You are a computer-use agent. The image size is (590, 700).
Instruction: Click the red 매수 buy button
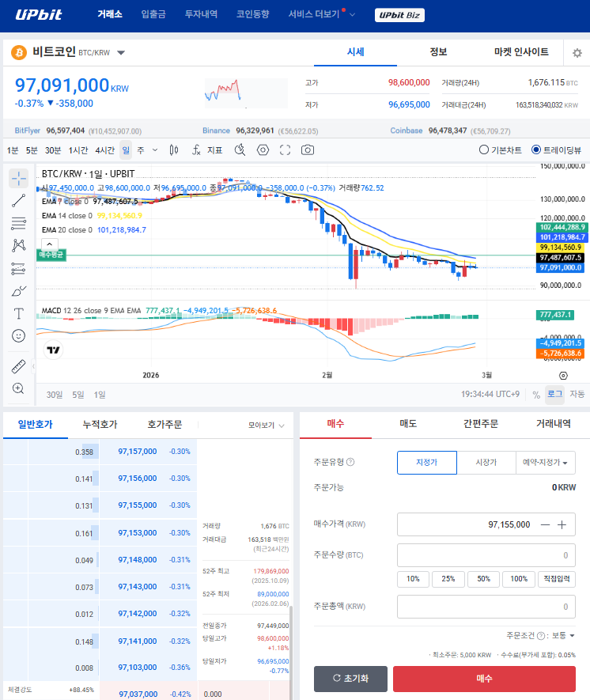point(484,679)
